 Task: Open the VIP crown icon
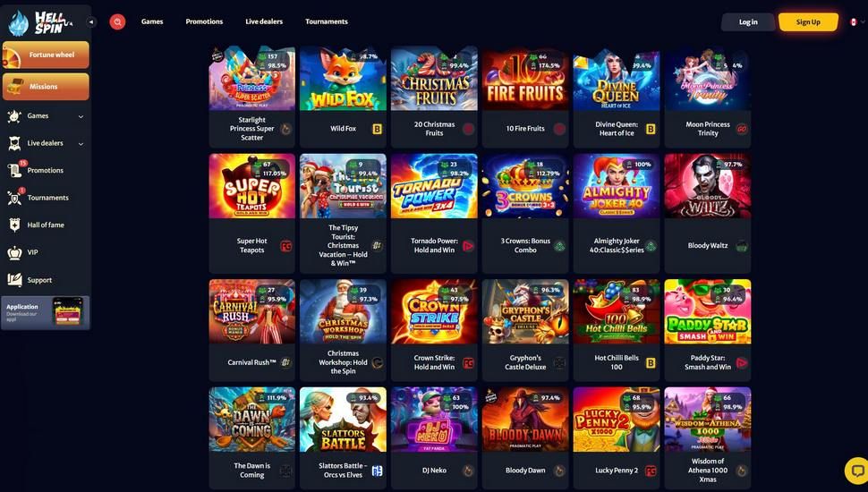coord(15,252)
